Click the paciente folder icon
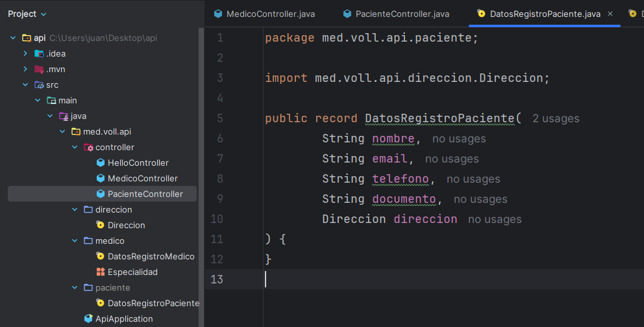 tap(88, 287)
